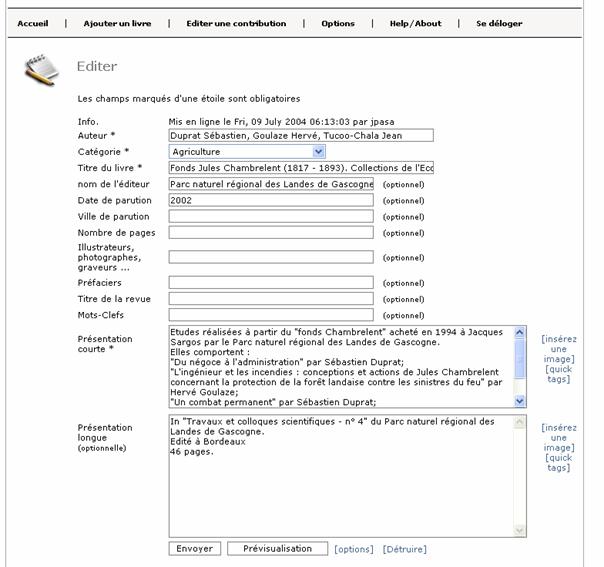
Task: Click the Présentation courte scrollbar thumb
Action: tap(520, 359)
